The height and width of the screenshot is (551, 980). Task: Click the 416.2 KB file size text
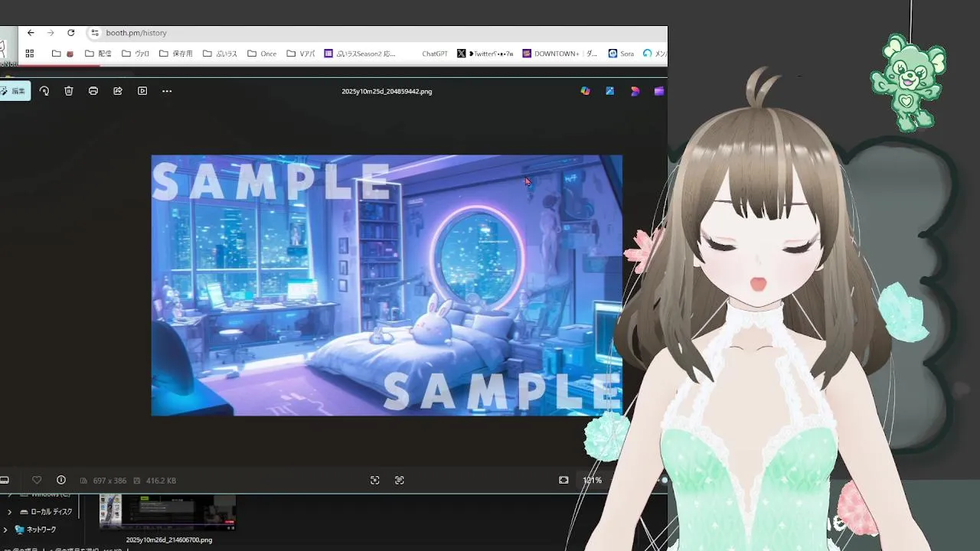[161, 481]
